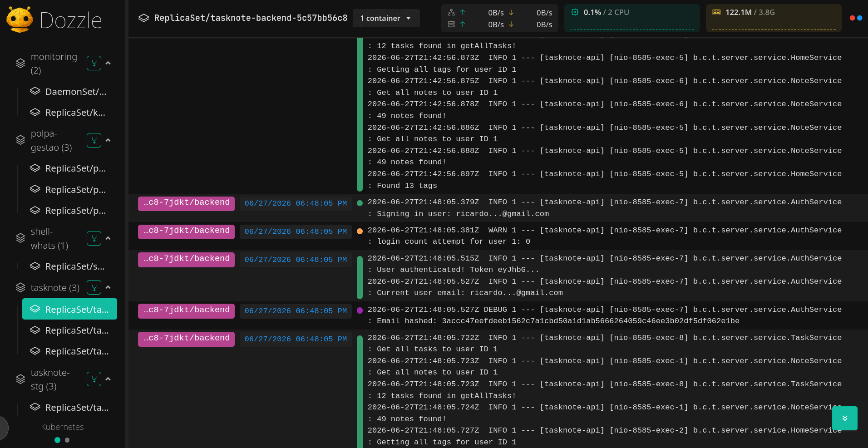Collapse the tasknote-stg (3) group
The width and height of the screenshot is (868, 448).
(x=108, y=379)
